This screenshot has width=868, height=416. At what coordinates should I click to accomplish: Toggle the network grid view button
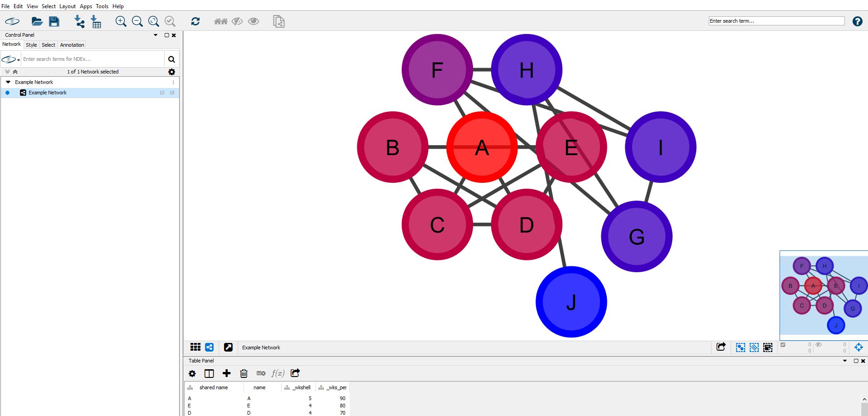195,347
